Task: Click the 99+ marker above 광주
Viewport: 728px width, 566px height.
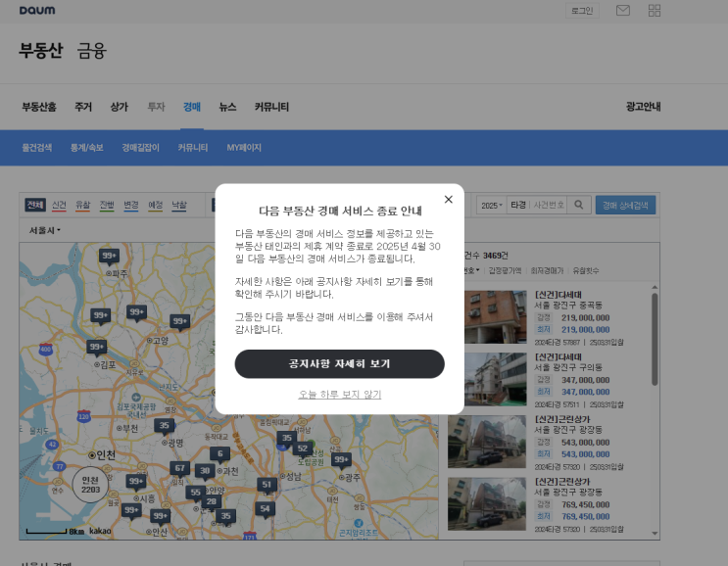Action: tap(341, 460)
